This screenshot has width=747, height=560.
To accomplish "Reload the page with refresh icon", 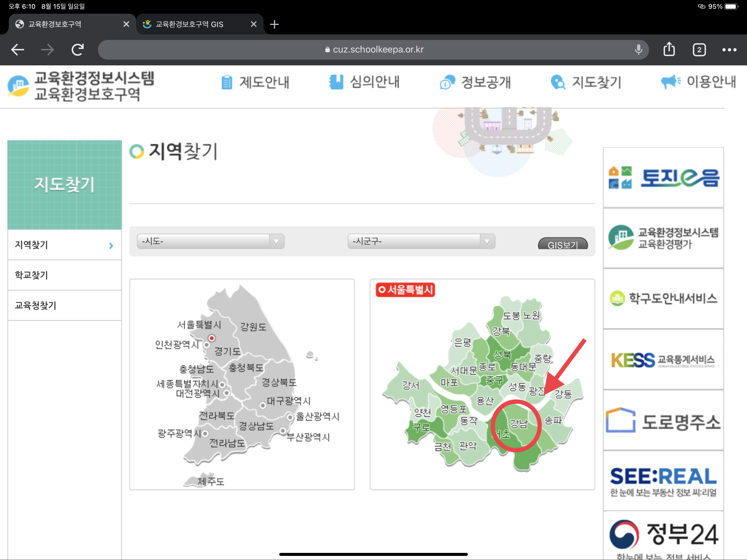I will coord(78,50).
